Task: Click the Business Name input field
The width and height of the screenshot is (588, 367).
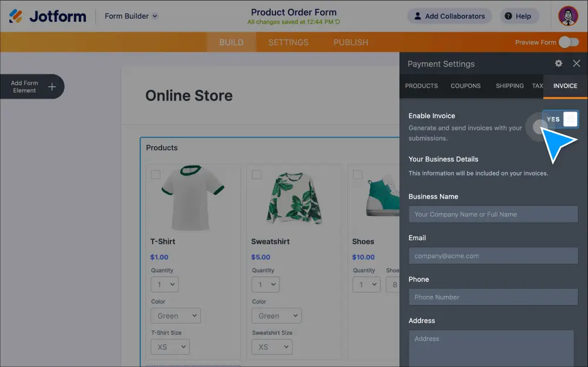Action: pos(493,214)
